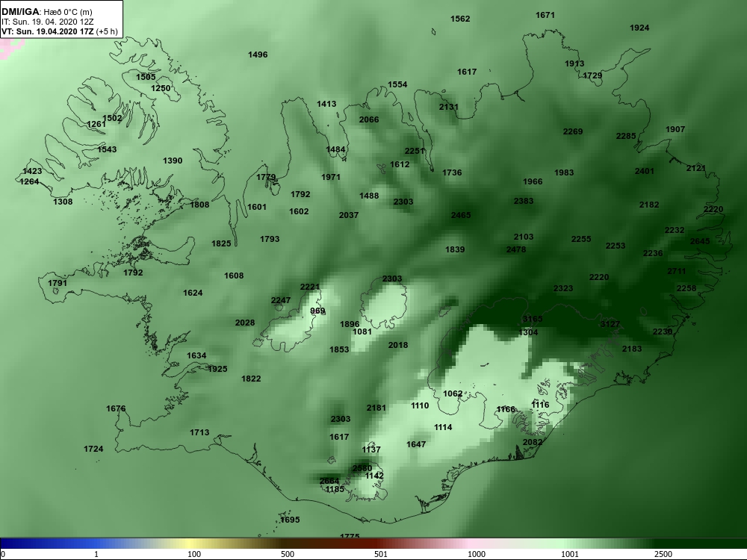Click the 'DMI/IGA: Hæð 0°C (m)' title line
747x560 pixels.
(x=46, y=11)
